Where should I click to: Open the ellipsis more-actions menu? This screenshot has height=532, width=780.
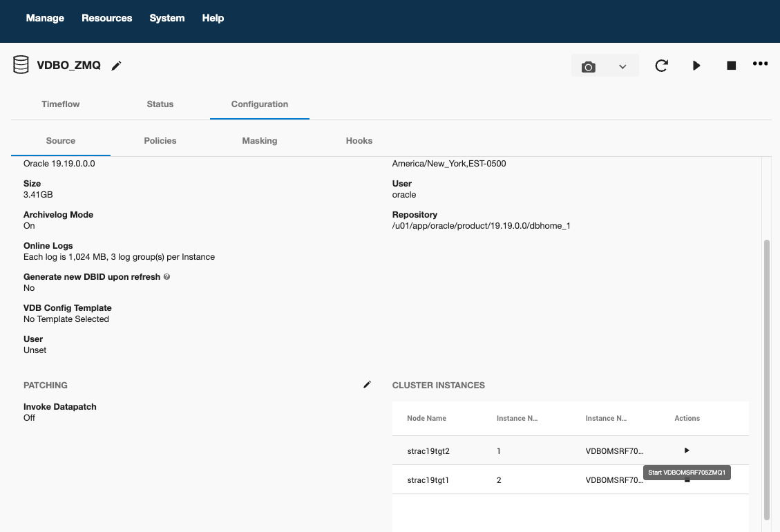pos(760,64)
